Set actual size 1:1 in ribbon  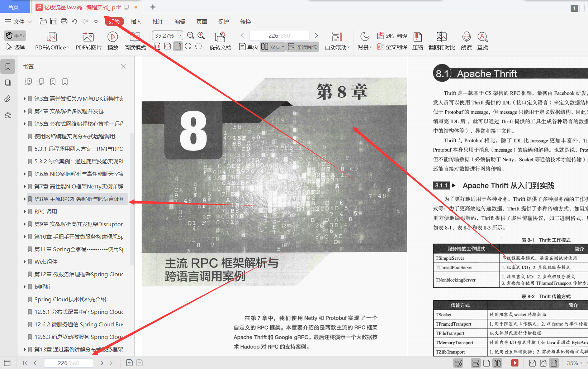157,46
